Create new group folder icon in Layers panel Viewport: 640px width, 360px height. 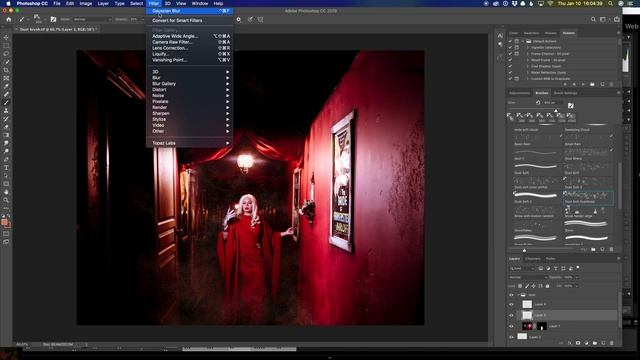595,343
